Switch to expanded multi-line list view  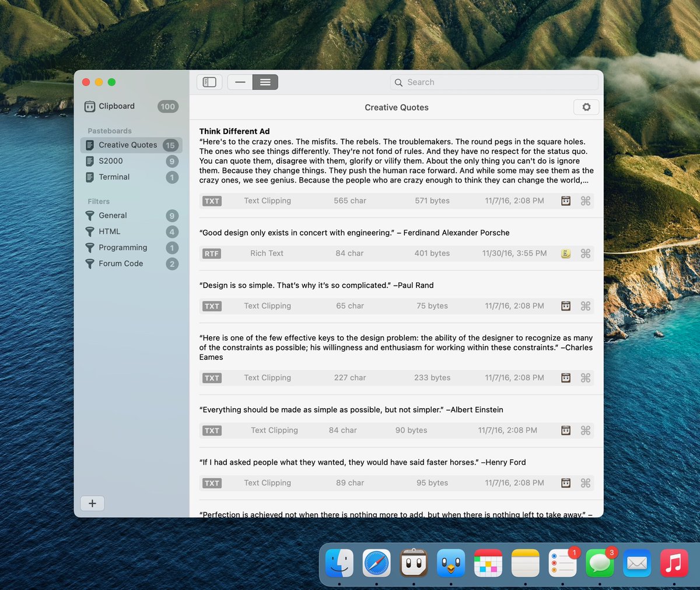[265, 82]
